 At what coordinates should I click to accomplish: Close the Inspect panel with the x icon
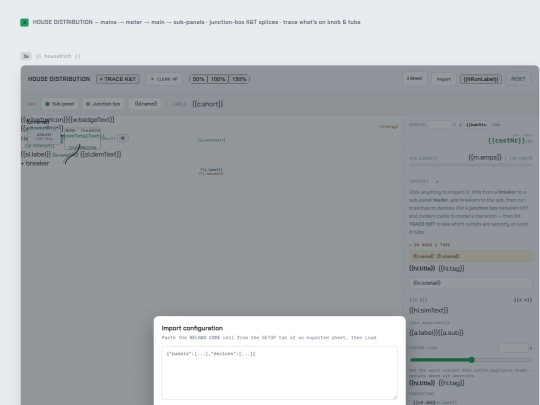coord(437,181)
